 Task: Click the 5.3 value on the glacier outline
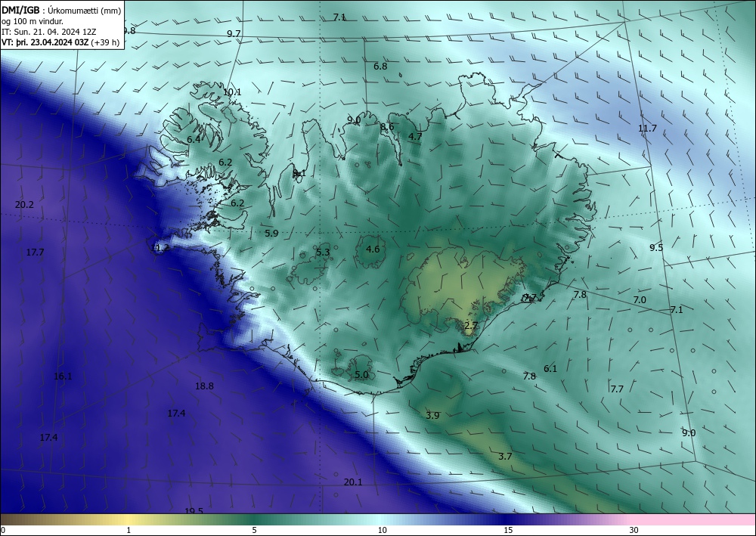pos(323,252)
